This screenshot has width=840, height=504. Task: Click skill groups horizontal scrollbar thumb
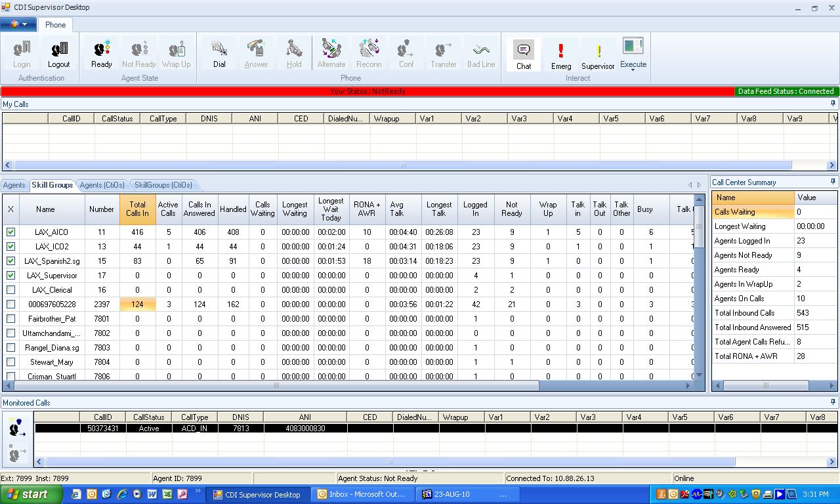click(x=275, y=386)
